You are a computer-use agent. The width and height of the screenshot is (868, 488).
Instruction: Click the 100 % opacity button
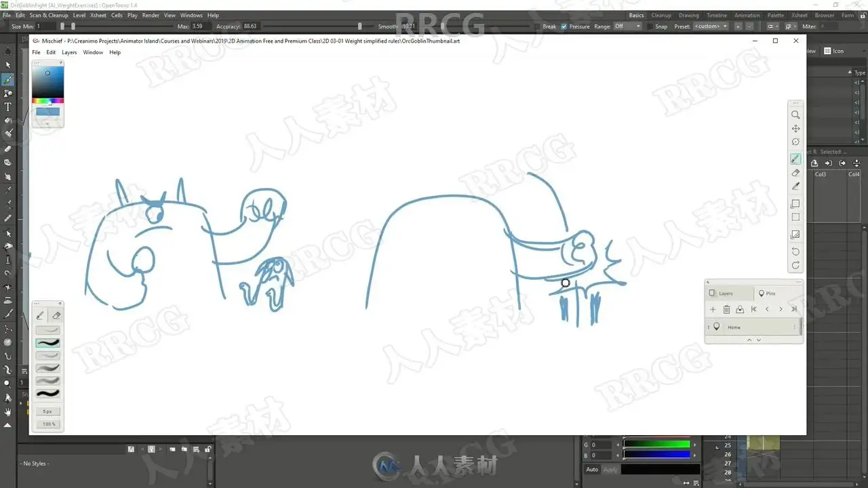click(x=49, y=424)
